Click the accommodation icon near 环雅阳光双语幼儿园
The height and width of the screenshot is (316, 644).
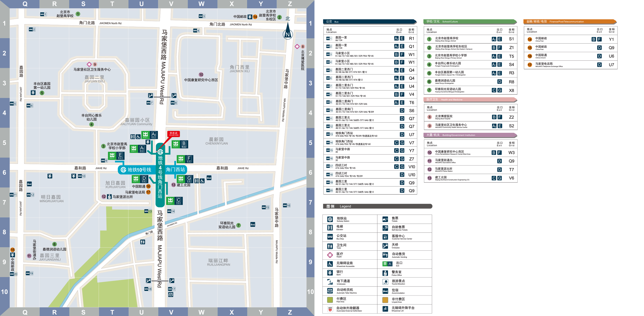[x=253, y=224]
